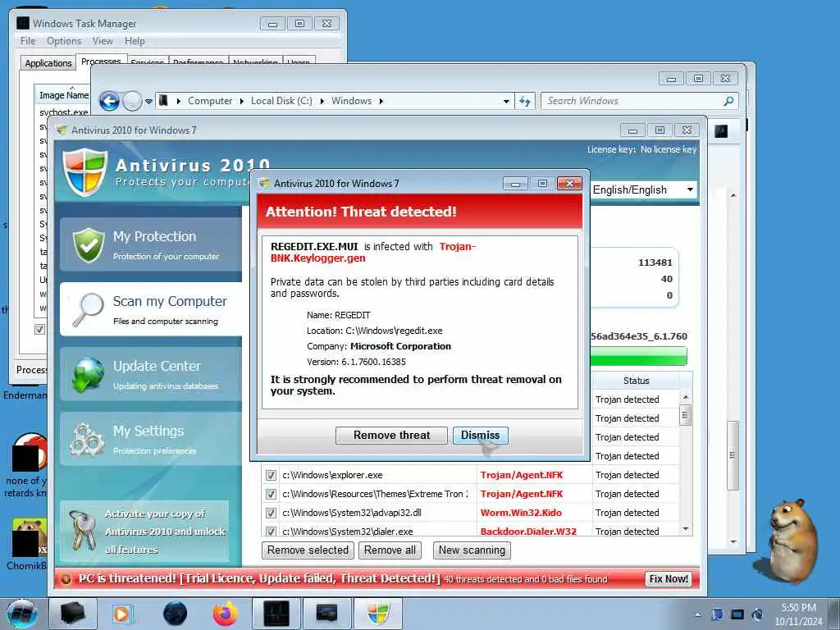Select svchost.exe row in Task Manager
Viewport: 840px width, 630px height.
[x=63, y=112]
